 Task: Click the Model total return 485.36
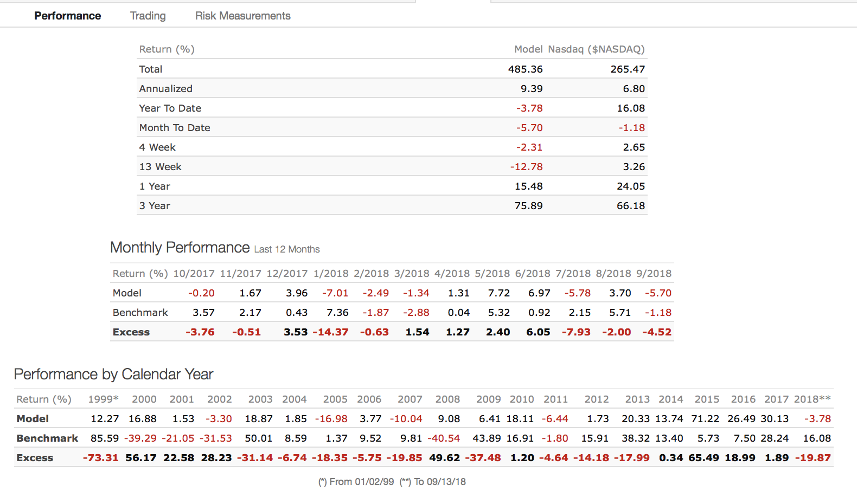525,69
